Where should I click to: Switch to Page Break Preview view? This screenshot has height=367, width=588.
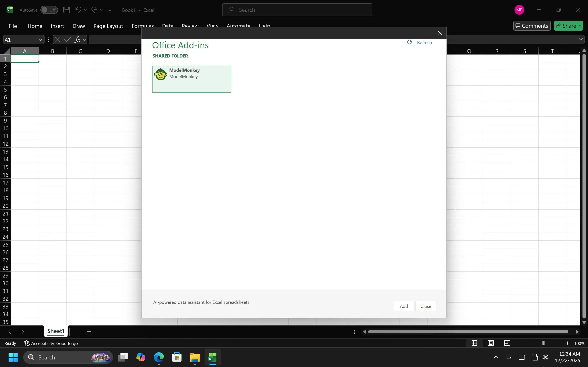point(507,343)
